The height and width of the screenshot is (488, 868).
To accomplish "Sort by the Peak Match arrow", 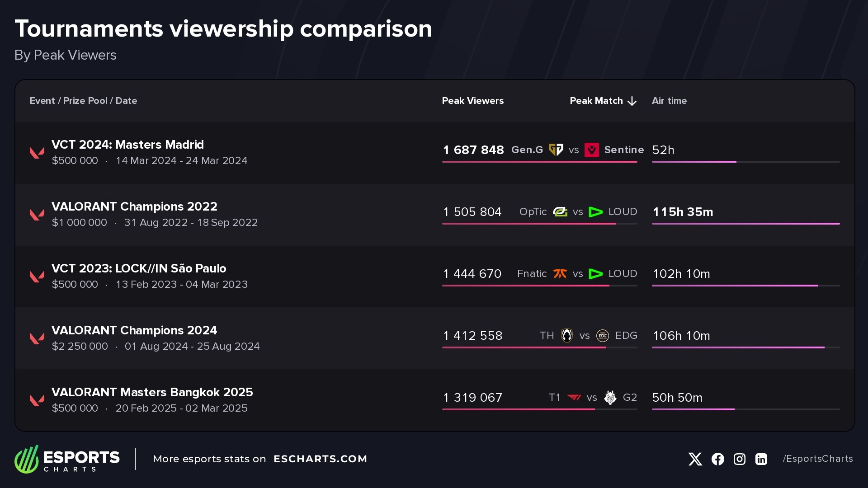I will tap(632, 101).
